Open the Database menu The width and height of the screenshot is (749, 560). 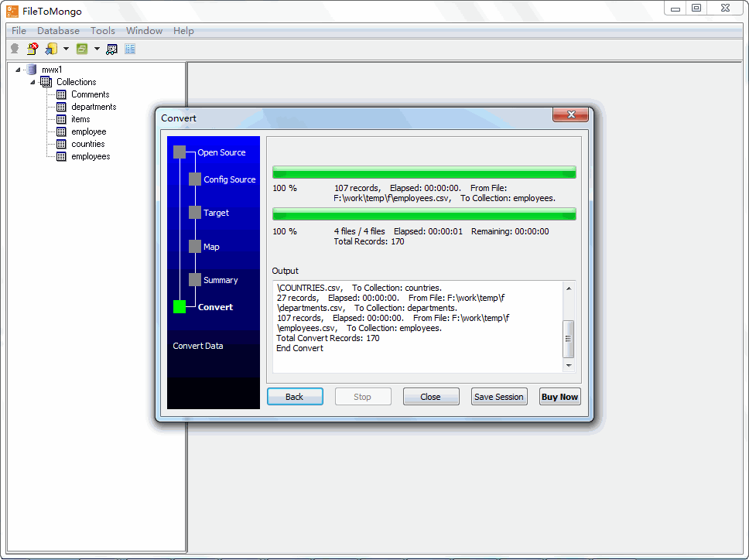tap(58, 31)
